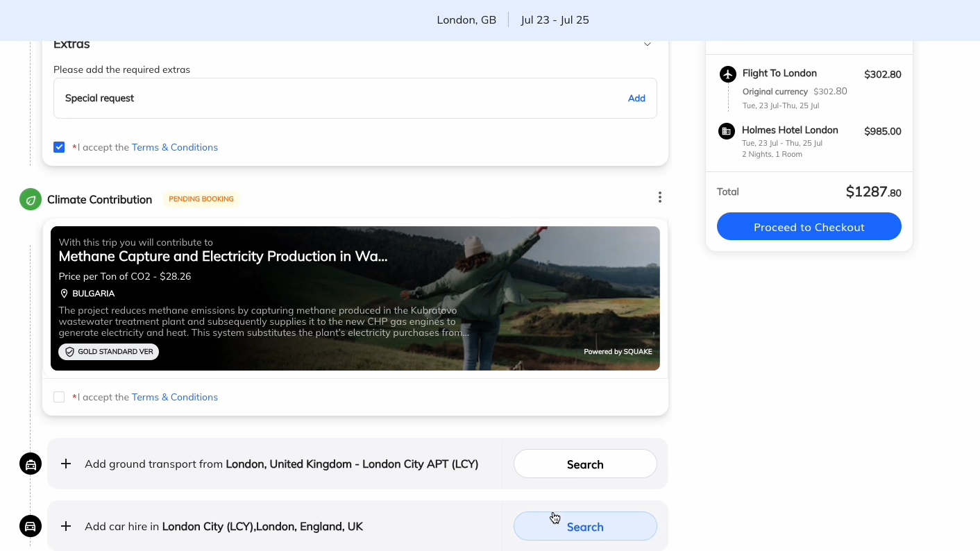
Task: Click the ground transport taxi icon
Action: tap(31, 464)
